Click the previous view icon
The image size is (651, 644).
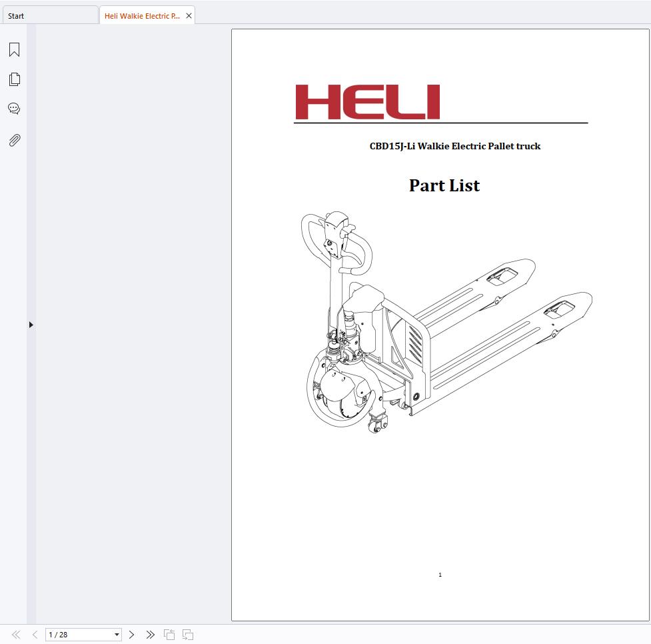(169, 635)
